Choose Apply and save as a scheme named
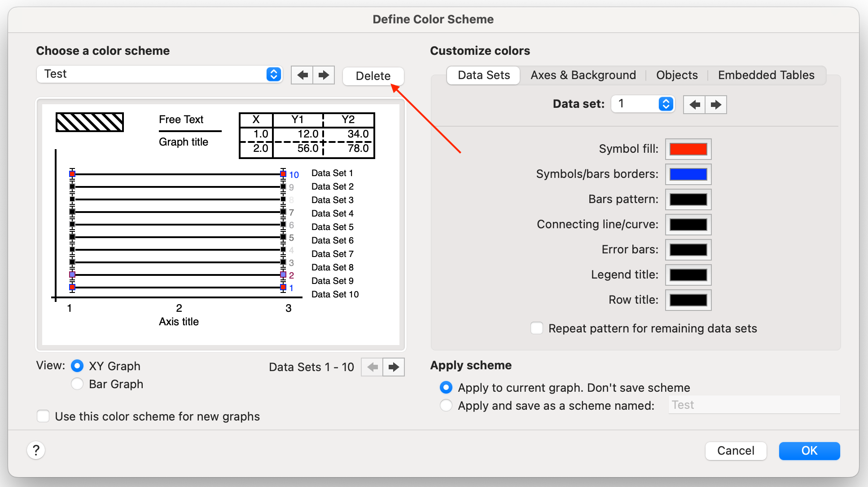Image resolution: width=868 pixels, height=487 pixels. point(446,405)
